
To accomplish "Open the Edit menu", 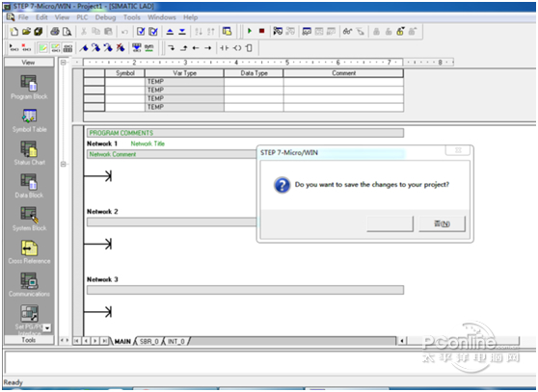I will click(x=41, y=17).
